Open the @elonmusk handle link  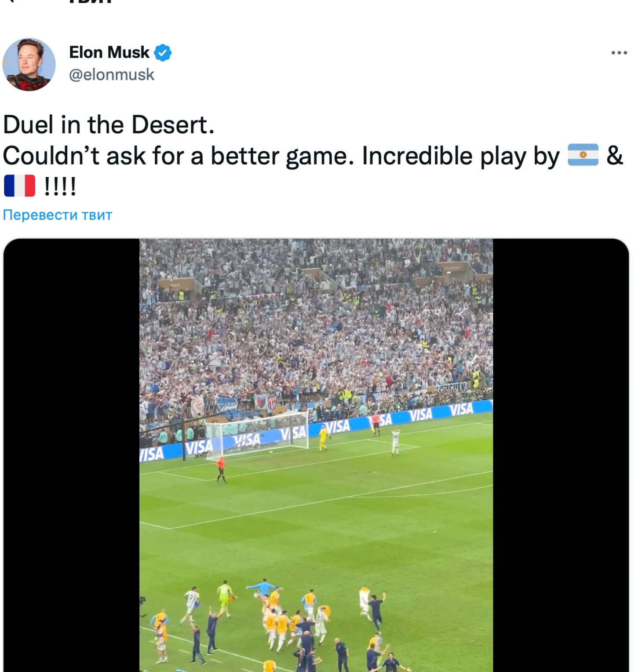click(112, 75)
